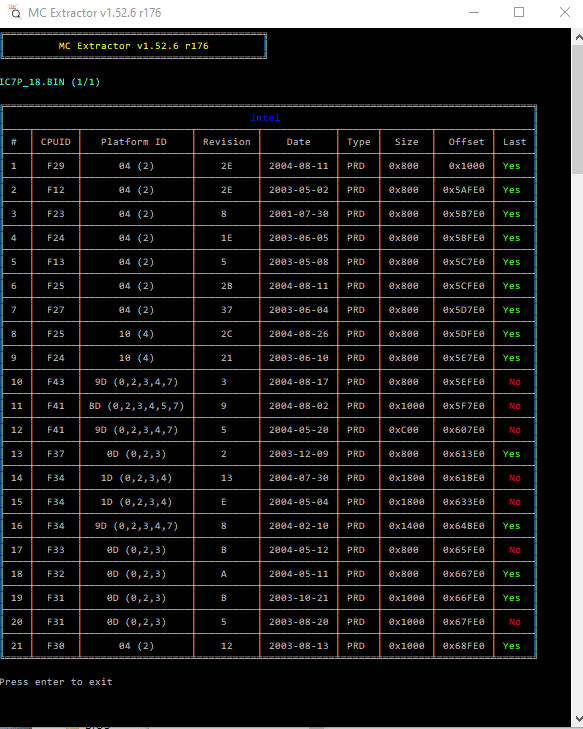The image size is (583, 729).
Task: Click the yellow MC Extractor v1.52.6 r176 banner
Action: 133,46
